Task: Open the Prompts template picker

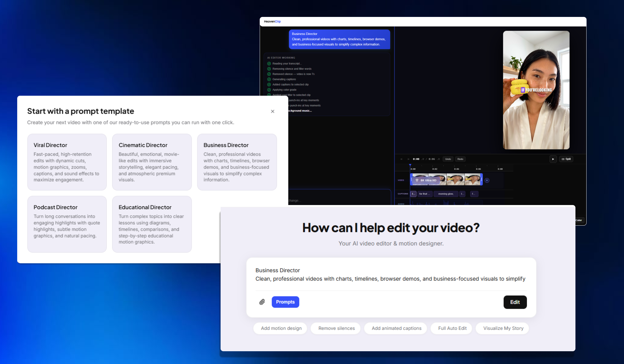Action: (285, 302)
